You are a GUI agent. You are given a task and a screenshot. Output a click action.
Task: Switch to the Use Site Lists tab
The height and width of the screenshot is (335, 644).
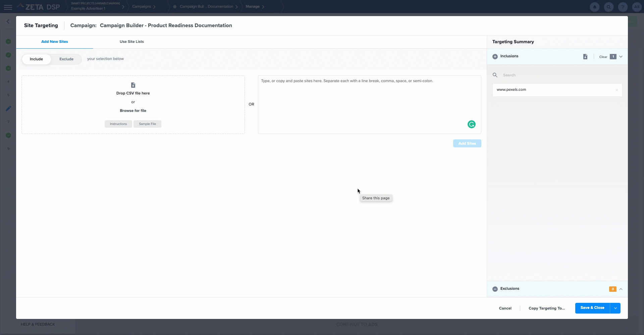131,42
